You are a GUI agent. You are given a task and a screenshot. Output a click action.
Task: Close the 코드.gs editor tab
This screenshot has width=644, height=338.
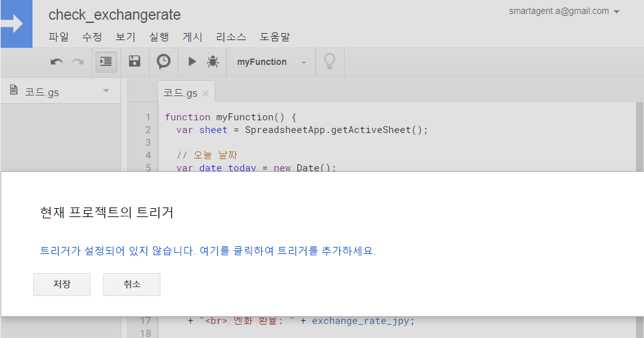[206, 94]
